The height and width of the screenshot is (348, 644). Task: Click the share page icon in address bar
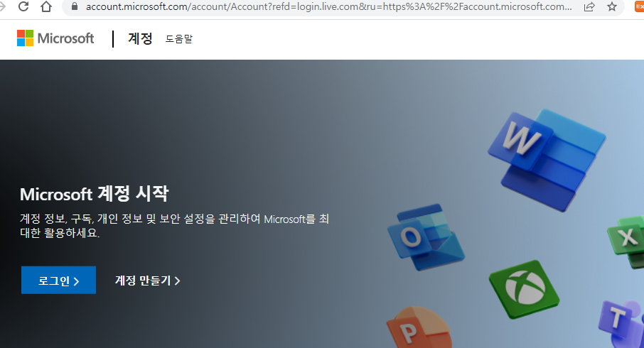click(x=589, y=6)
